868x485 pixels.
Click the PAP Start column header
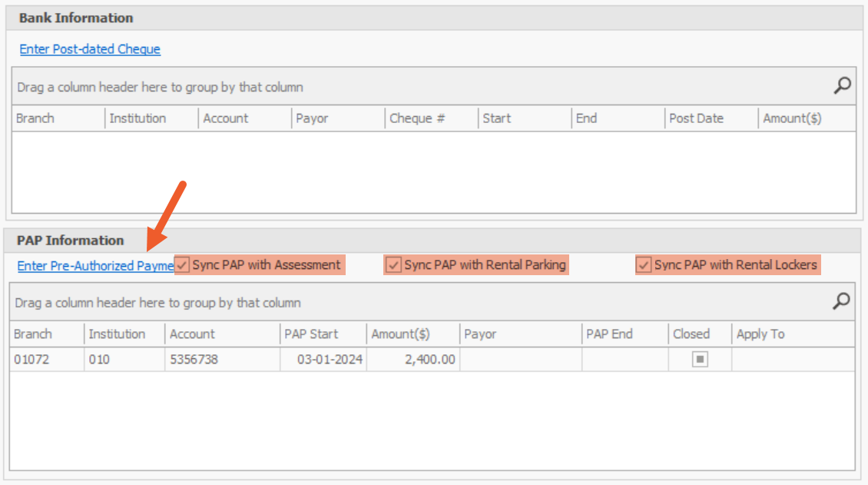click(x=311, y=334)
